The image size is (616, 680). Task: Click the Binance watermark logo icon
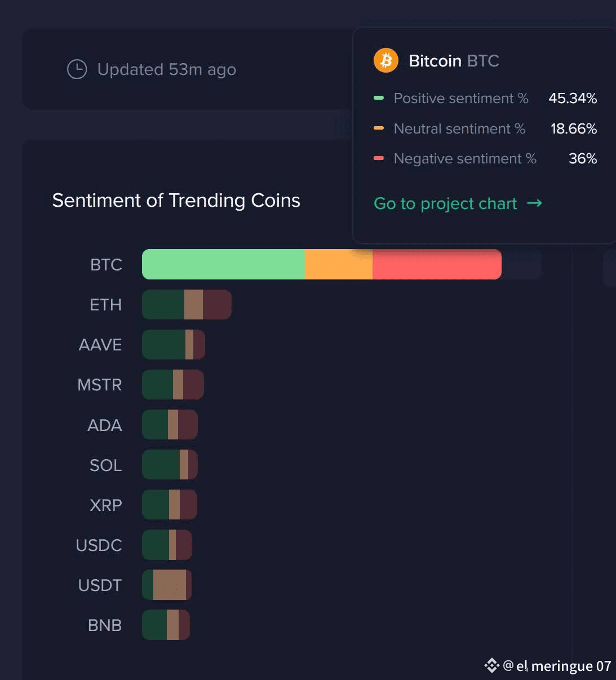click(492, 665)
